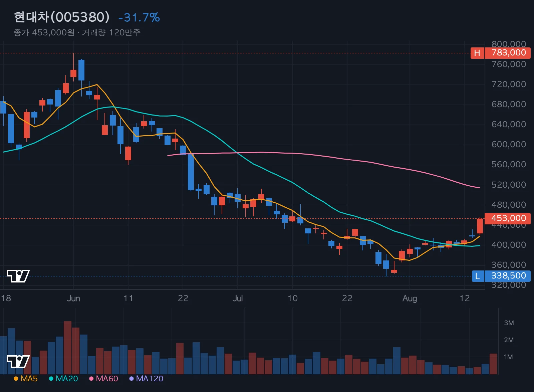Click the 520,000 price axis label
This screenshot has width=534, height=392.
point(509,185)
